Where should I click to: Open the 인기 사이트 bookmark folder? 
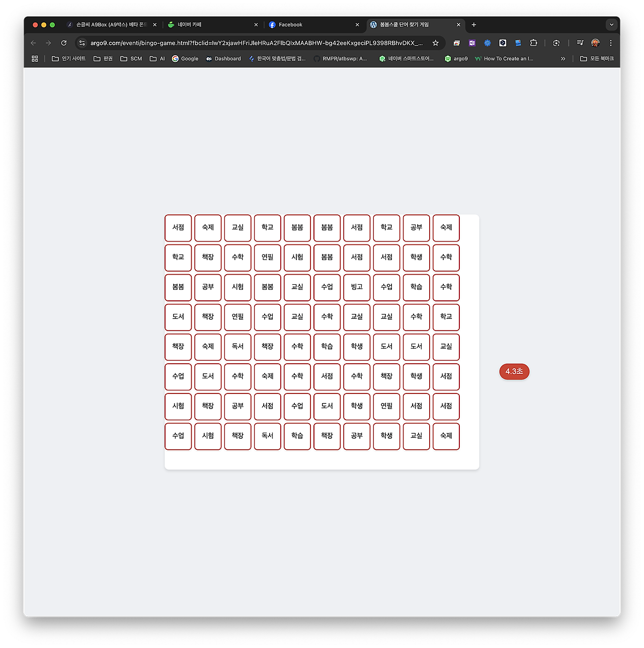[x=69, y=59]
